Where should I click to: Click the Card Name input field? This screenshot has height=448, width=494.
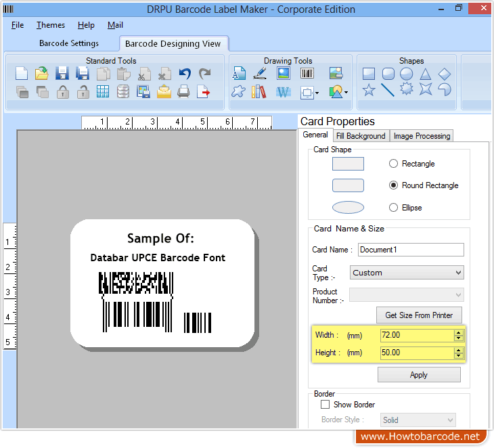click(x=411, y=250)
